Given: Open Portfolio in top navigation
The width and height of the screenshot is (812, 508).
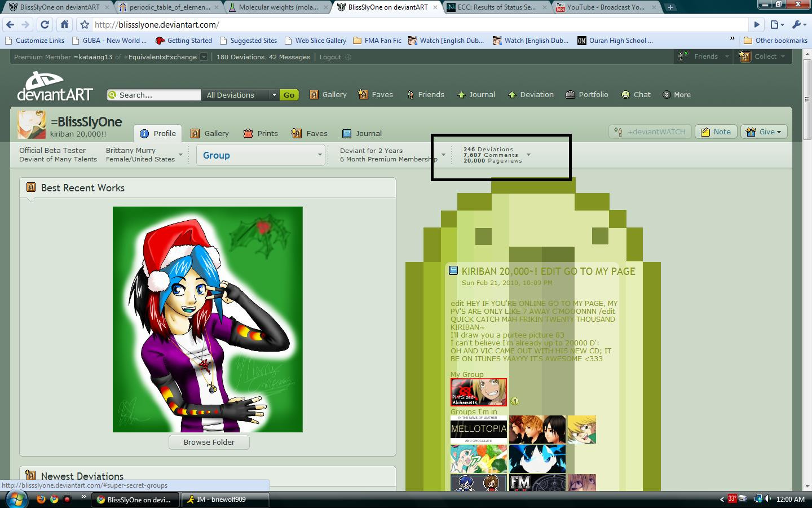Looking at the screenshot, I should [587, 94].
